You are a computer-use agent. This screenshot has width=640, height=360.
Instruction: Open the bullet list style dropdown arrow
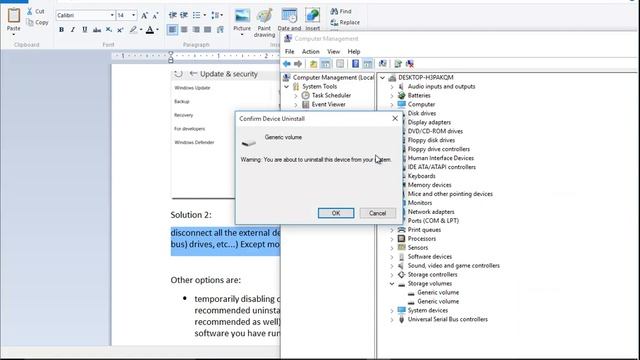[x=204, y=15]
